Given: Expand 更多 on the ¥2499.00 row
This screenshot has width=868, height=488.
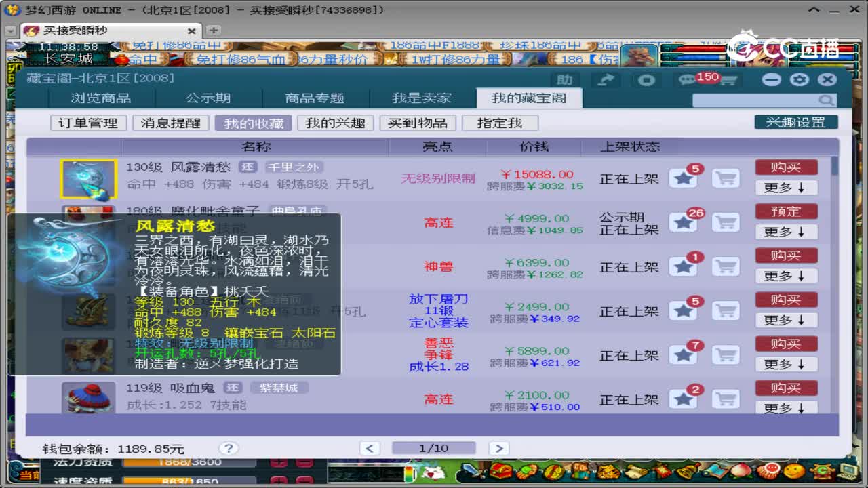Looking at the screenshot, I should pos(786,320).
